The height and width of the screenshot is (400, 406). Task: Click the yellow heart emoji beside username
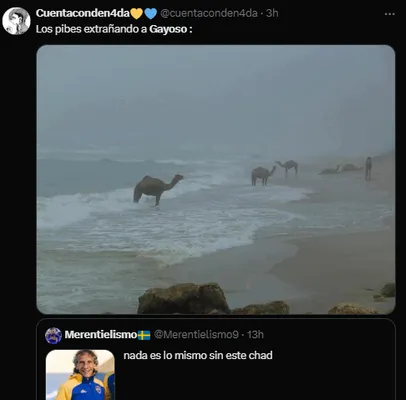136,14
